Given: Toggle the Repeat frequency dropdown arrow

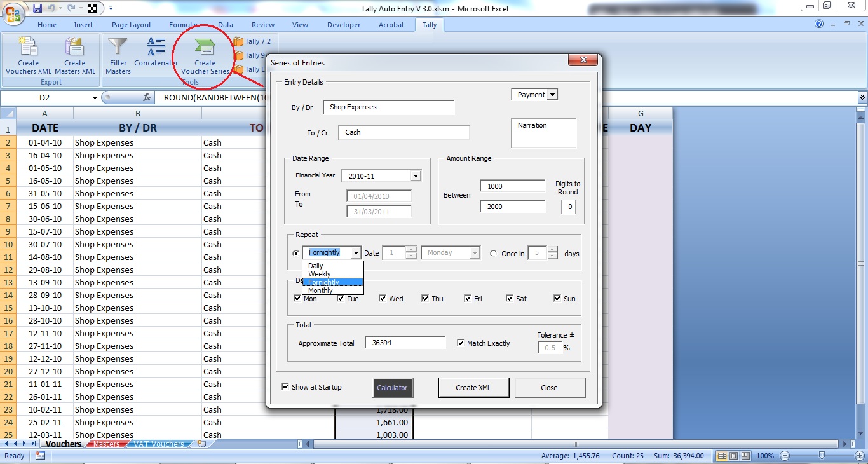Looking at the screenshot, I should (x=355, y=253).
